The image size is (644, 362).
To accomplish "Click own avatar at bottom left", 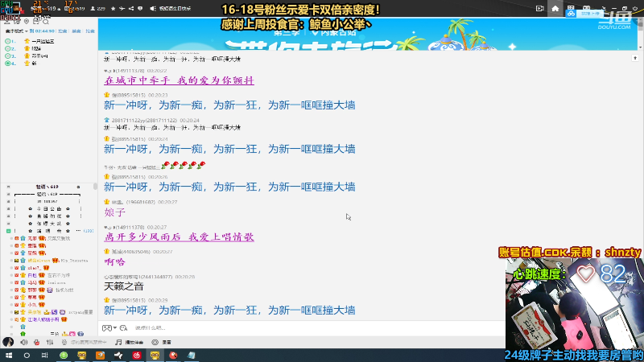I will (8, 341).
